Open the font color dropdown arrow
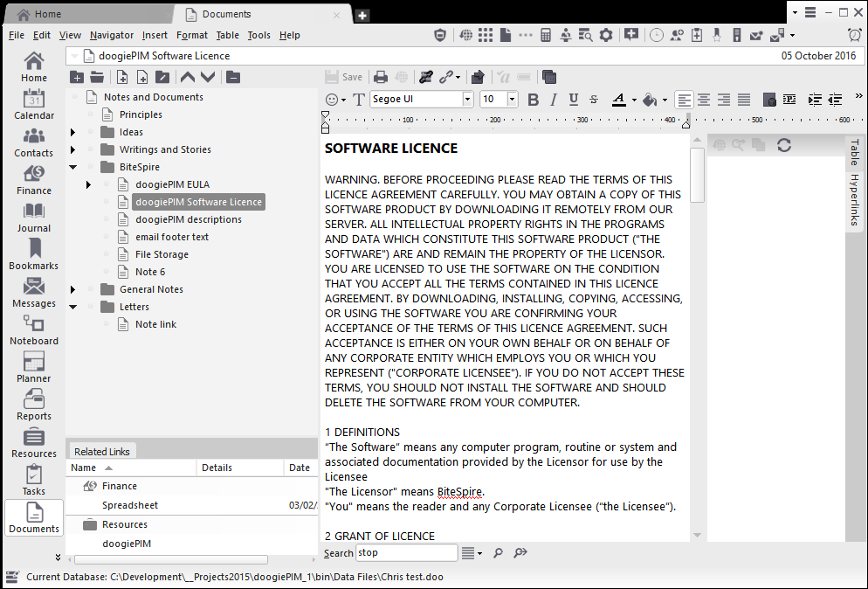Image resolution: width=868 pixels, height=589 pixels. [x=634, y=100]
